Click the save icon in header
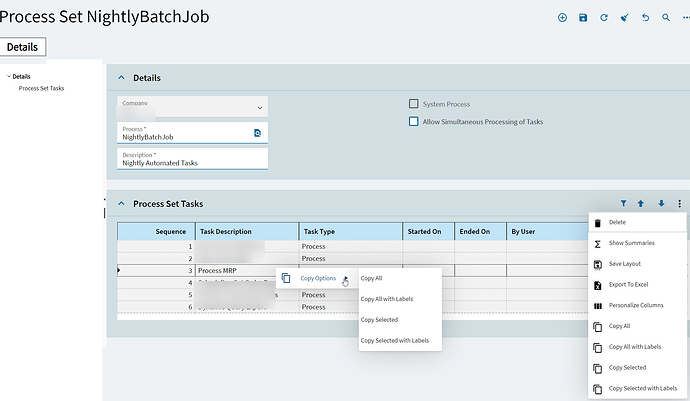 [x=583, y=17]
